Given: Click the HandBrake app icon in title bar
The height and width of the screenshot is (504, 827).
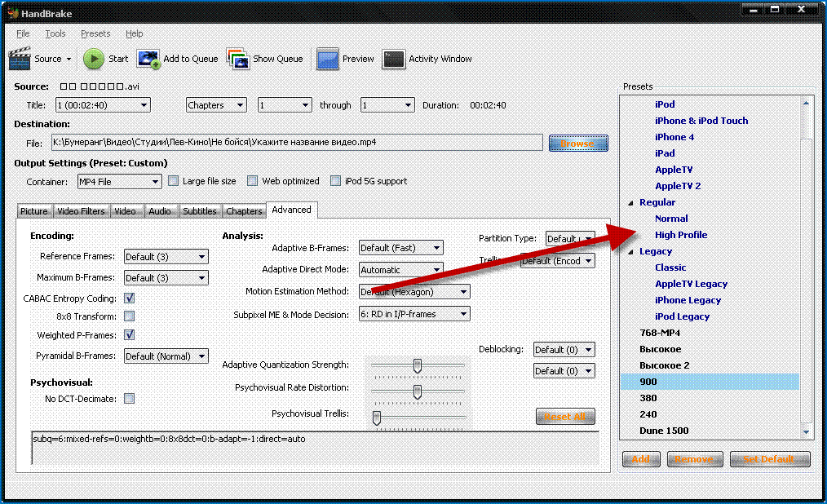Looking at the screenshot, I should click(x=13, y=13).
